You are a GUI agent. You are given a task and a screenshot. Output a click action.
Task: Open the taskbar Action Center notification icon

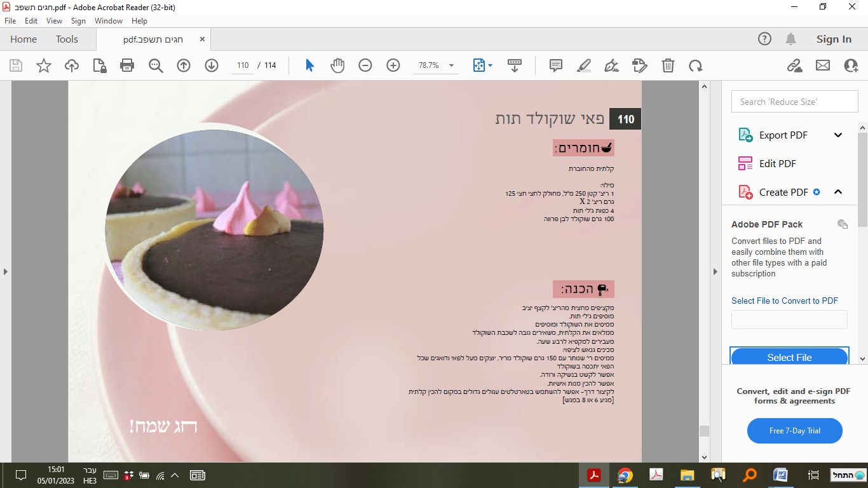[x=21, y=475]
